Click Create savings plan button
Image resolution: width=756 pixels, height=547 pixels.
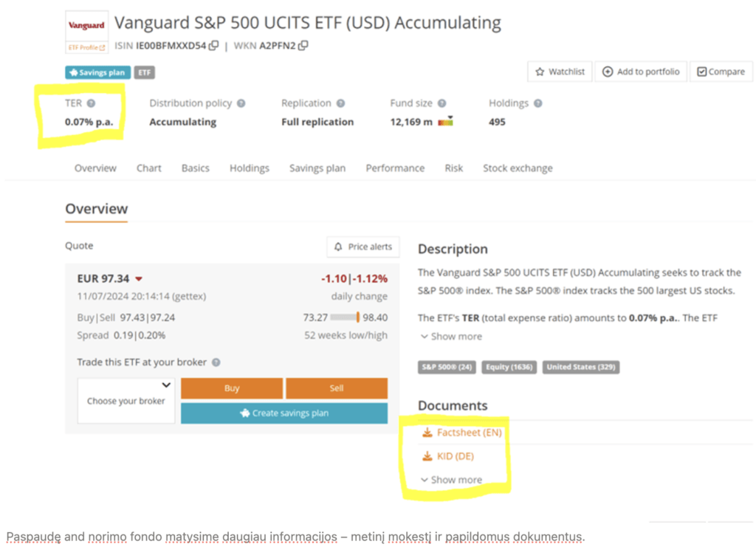coord(284,413)
